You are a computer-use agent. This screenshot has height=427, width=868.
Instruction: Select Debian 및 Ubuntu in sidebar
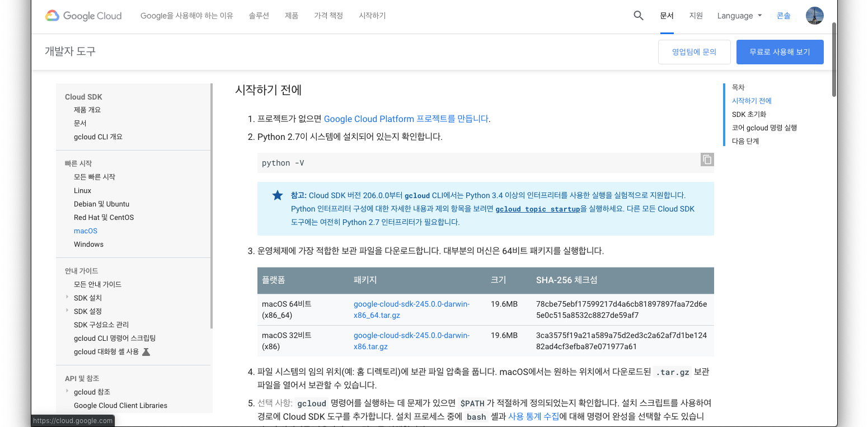point(101,204)
